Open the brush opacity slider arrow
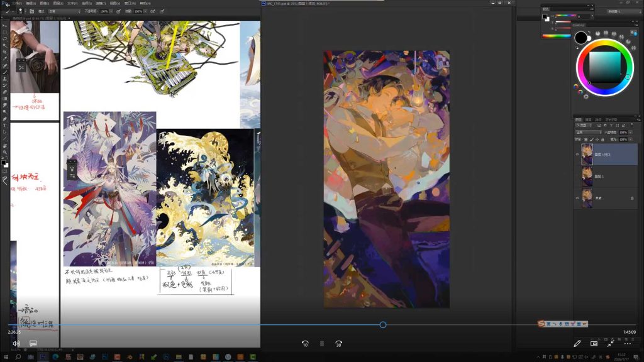This screenshot has width=644, height=362. click(111, 11)
